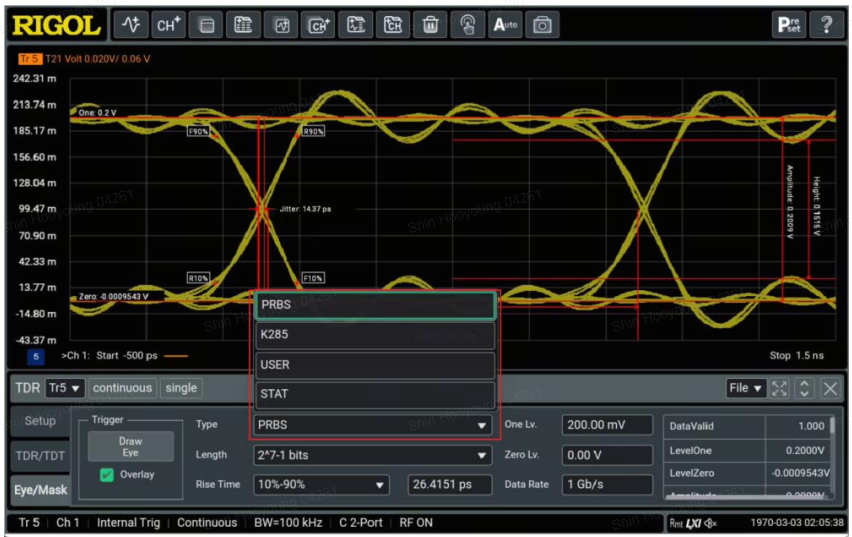This screenshot has width=852, height=537.
Task: Toggle the Overlay checkbox
Action: point(107,475)
